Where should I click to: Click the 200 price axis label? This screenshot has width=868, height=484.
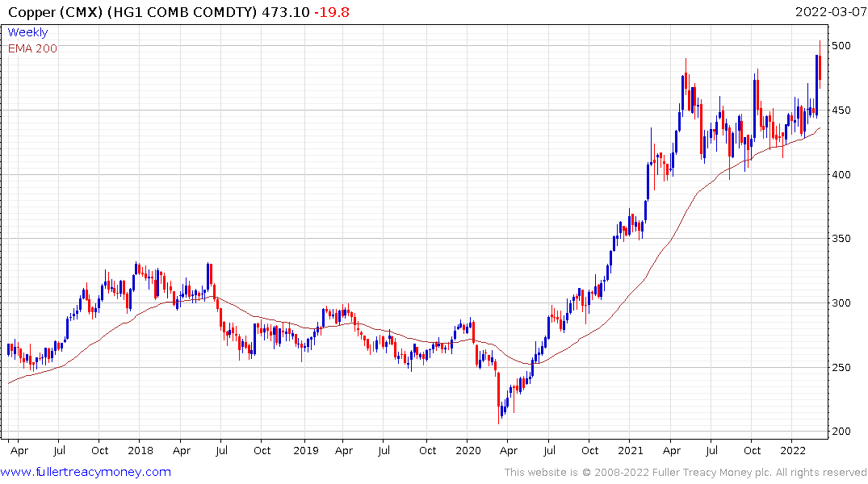coord(841,432)
